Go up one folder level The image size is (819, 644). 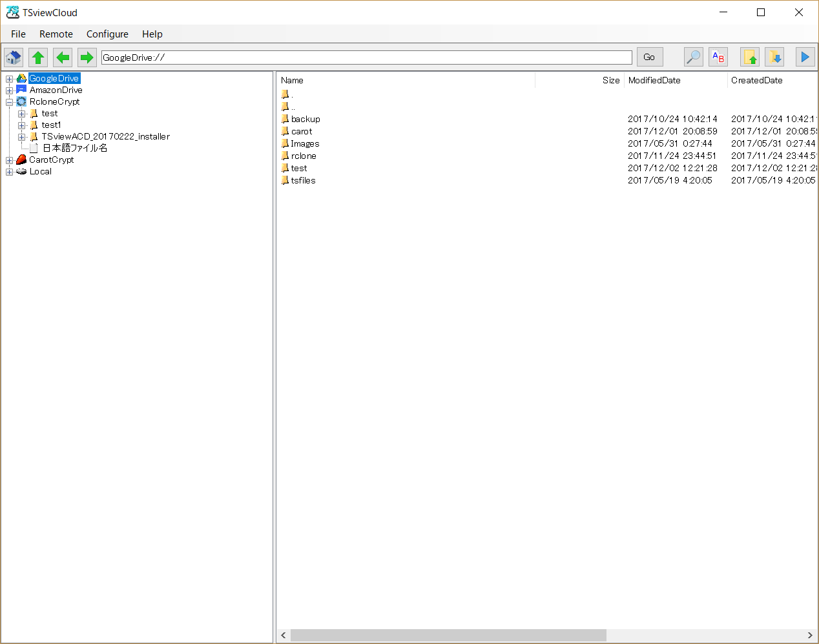tap(38, 57)
